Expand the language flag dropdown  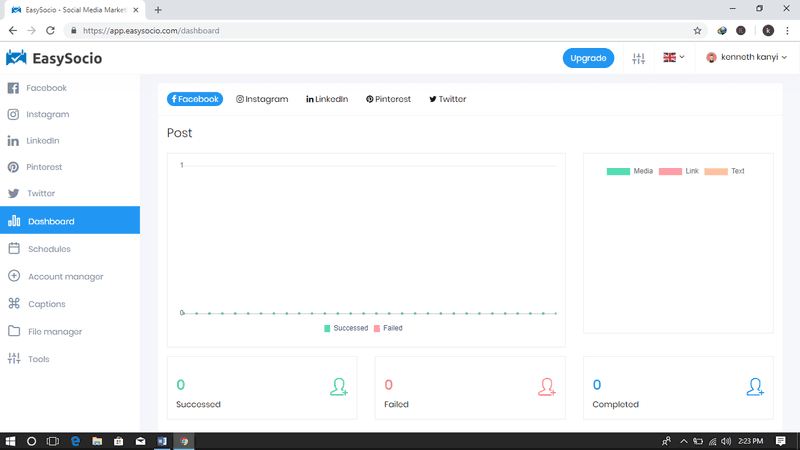coord(674,58)
